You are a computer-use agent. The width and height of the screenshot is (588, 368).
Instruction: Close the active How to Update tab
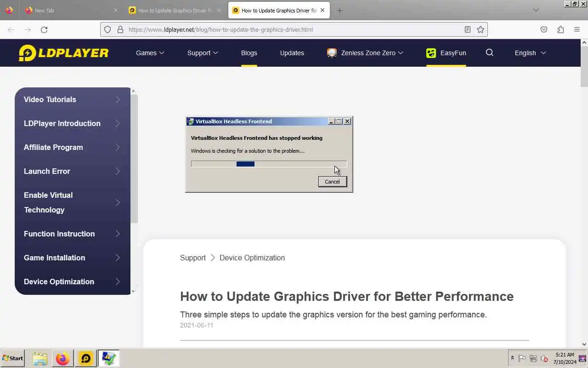(322, 10)
